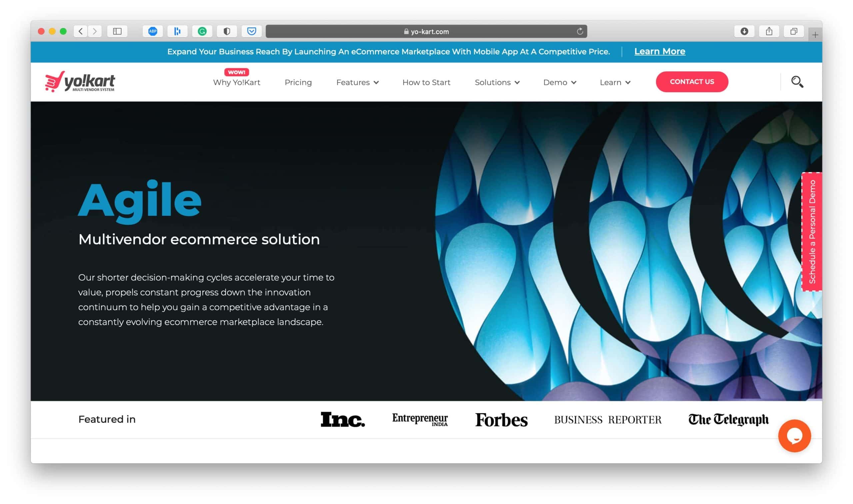
Task: Click the CONTACT US button
Action: (x=691, y=82)
